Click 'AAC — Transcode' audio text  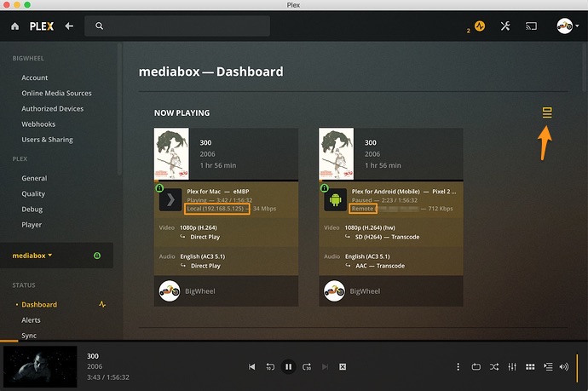tap(380, 266)
